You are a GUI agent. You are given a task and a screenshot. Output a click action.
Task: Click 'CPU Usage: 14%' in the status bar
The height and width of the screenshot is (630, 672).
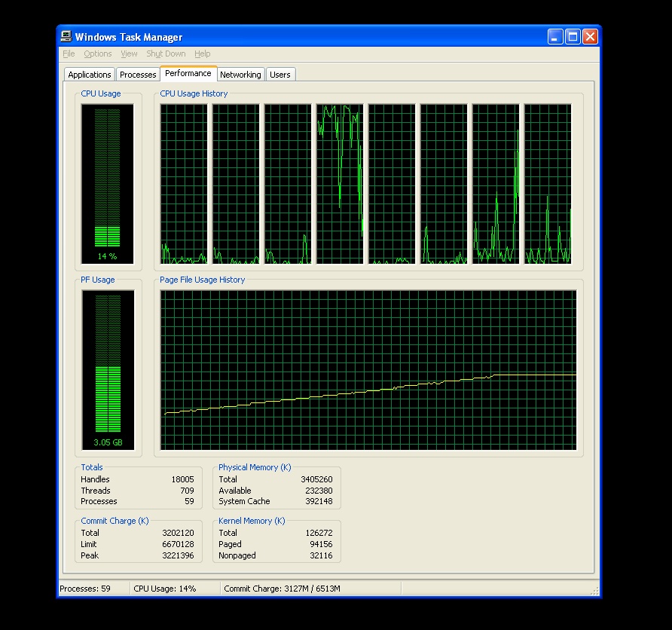tap(164, 589)
